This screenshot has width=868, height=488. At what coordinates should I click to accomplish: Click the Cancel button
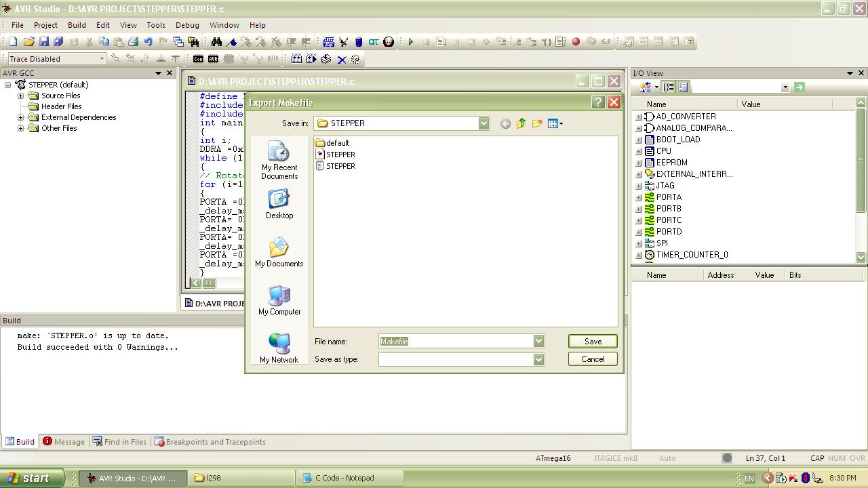[x=593, y=359]
